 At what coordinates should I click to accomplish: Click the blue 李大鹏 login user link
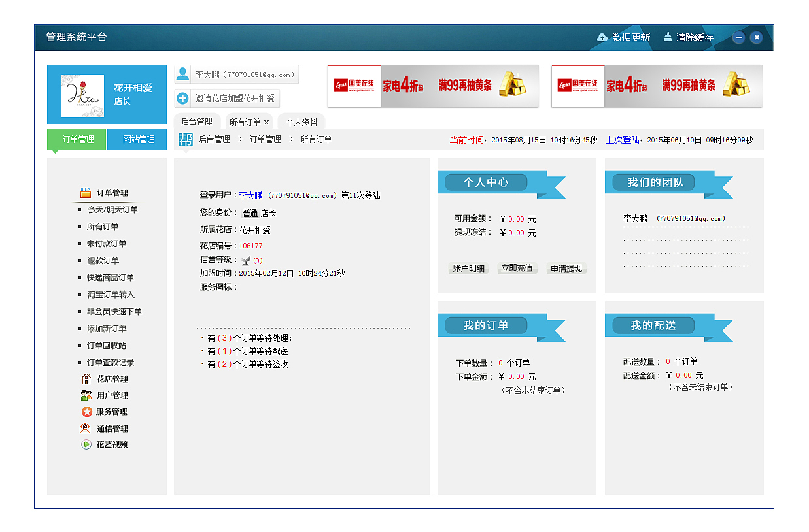click(x=250, y=195)
